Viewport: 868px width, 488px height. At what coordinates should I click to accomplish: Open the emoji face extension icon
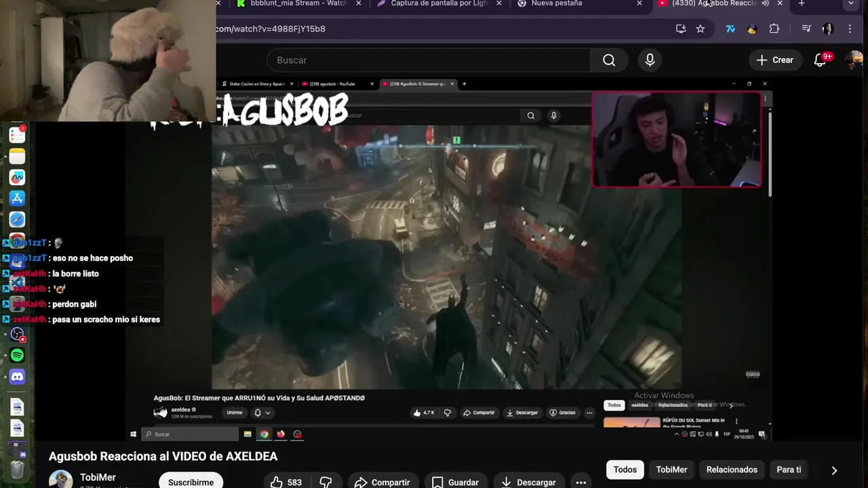(752, 28)
